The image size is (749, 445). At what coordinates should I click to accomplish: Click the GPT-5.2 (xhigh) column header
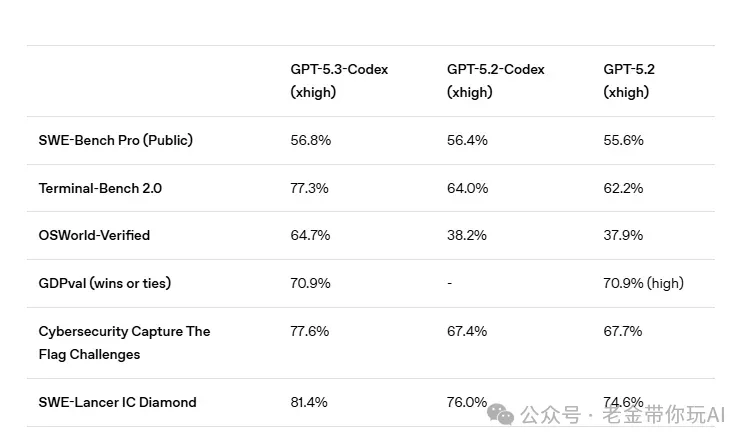(629, 81)
